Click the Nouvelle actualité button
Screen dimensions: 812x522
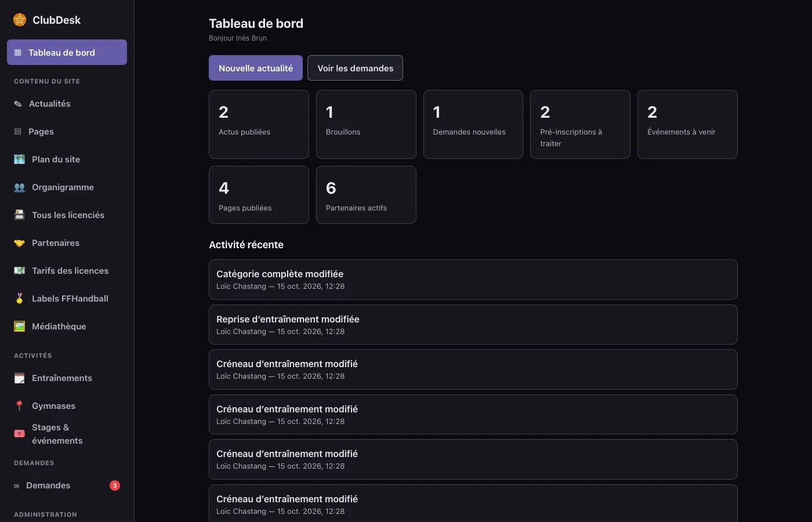256,68
